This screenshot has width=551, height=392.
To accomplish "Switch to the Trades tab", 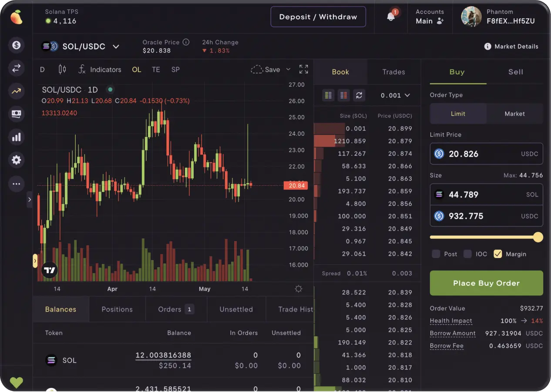I will click(x=394, y=72).
